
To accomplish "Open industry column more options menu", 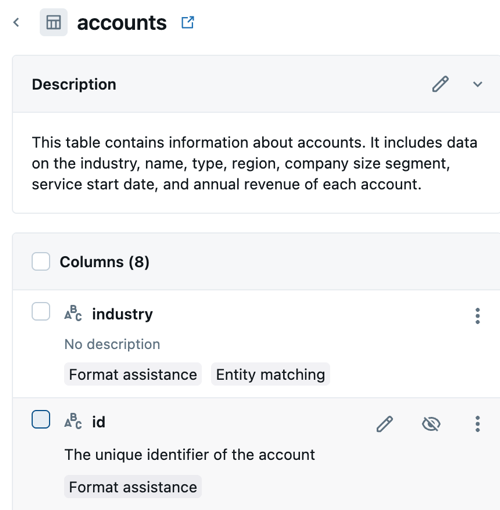I will click(477, 316).
